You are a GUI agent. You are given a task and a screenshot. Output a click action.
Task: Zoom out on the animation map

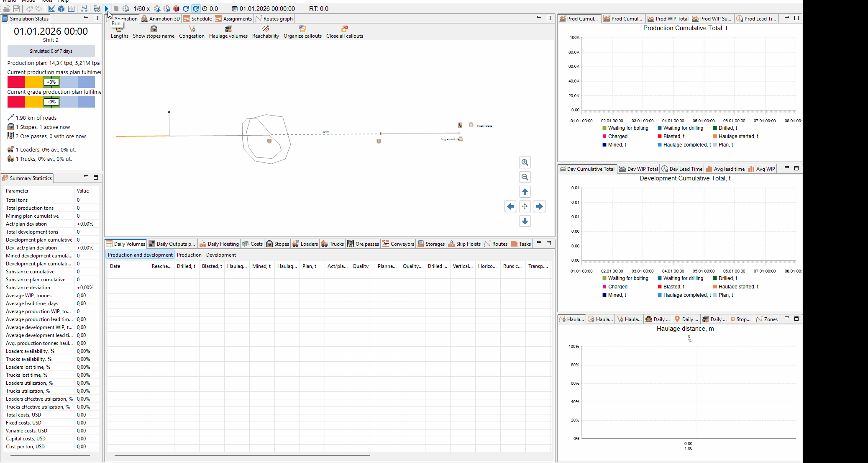(525, 177)
